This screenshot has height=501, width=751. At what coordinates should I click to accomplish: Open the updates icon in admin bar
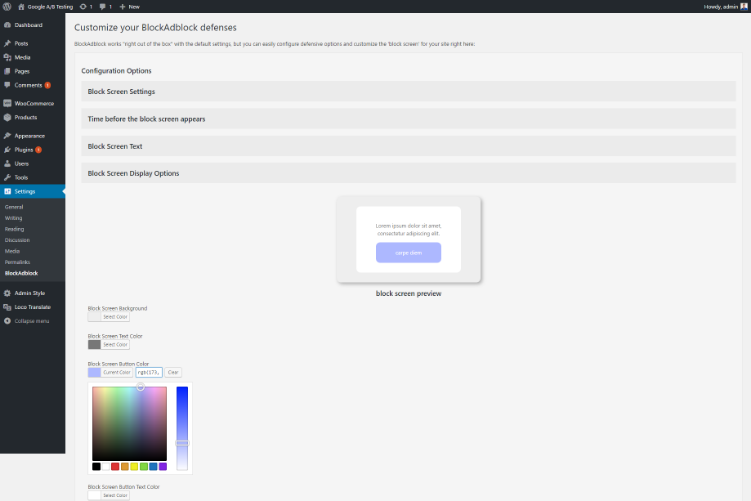[x=83, y=7]
